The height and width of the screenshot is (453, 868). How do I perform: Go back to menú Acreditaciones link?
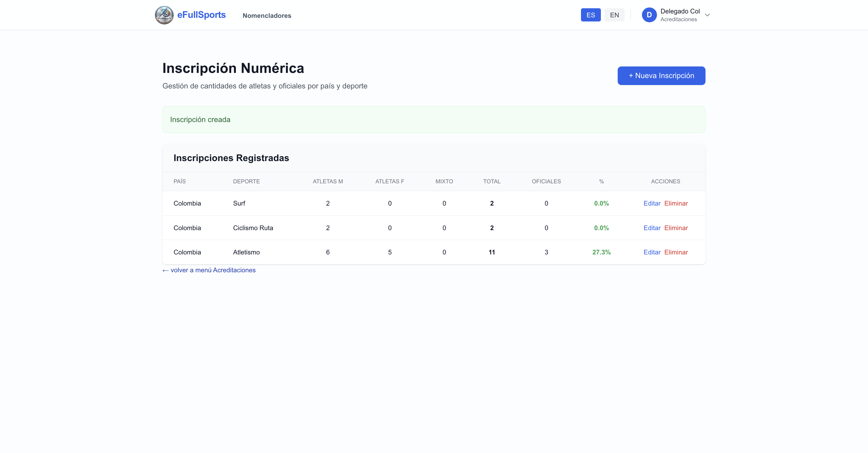[209, 270]
